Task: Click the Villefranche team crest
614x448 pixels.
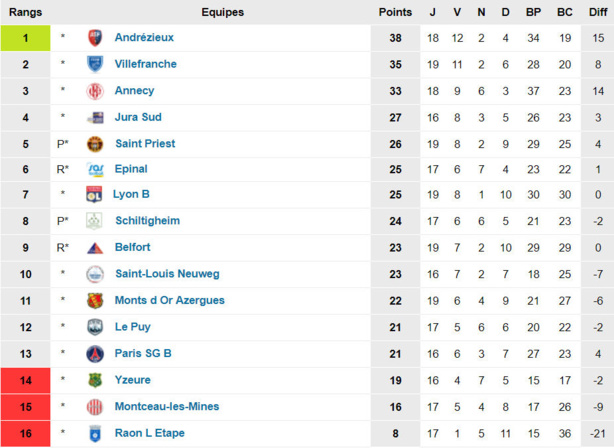Action: (x=95, y=64)
